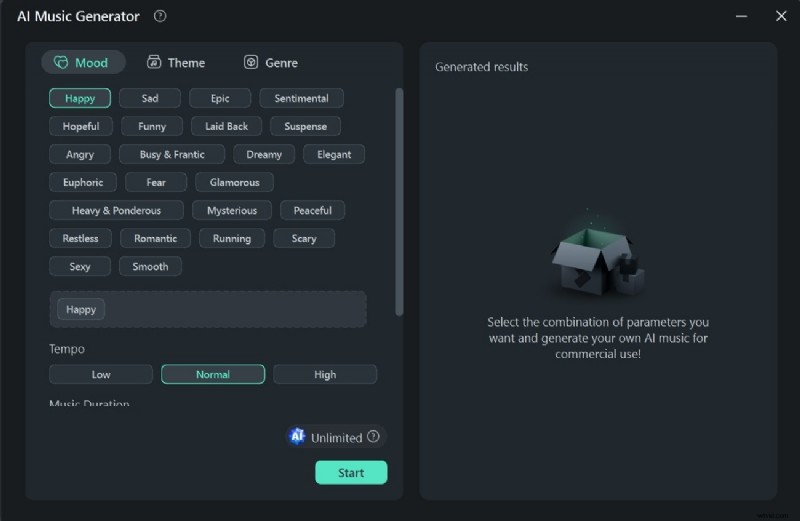Image resolution: width=800 pixels, height=521 pixels.
Task: Click the info icon next to Unlimited
Action: pyautogui.click(x=373, y=437)
